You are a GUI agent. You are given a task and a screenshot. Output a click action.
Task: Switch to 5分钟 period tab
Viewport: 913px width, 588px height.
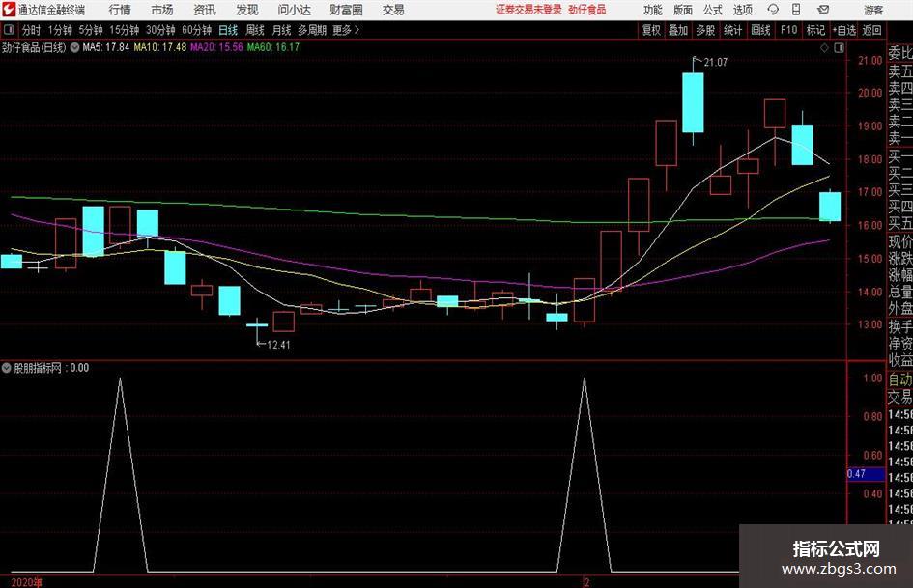click(90, 30)
